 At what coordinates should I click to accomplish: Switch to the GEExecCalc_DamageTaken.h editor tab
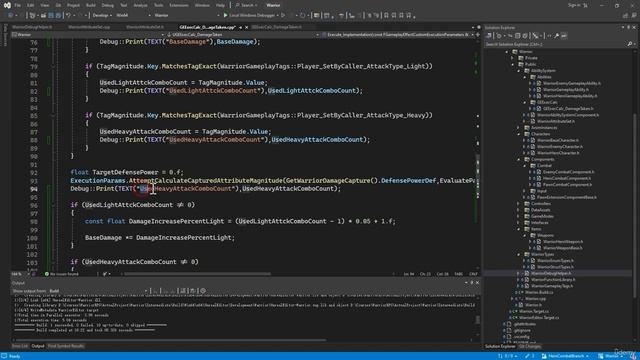pyautogui.click(x=277, y=27)
